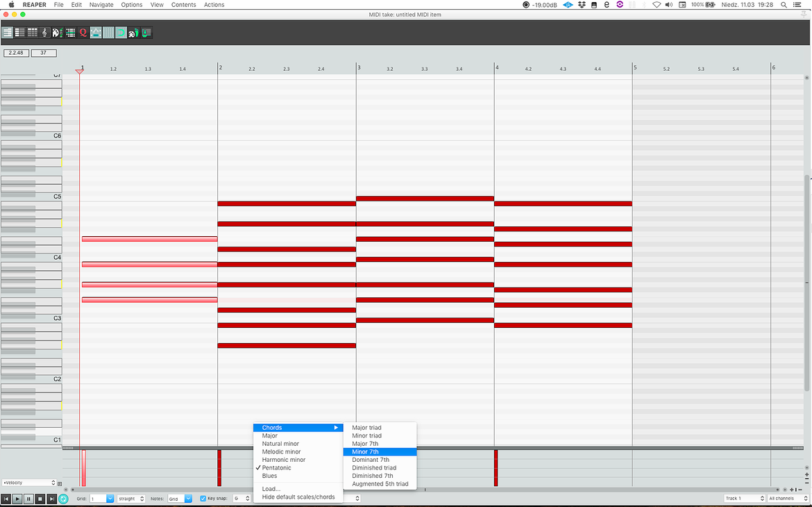Go to start with the rewind button
Viewport: 812px width, 507px height.
click(x=6, y=499)
